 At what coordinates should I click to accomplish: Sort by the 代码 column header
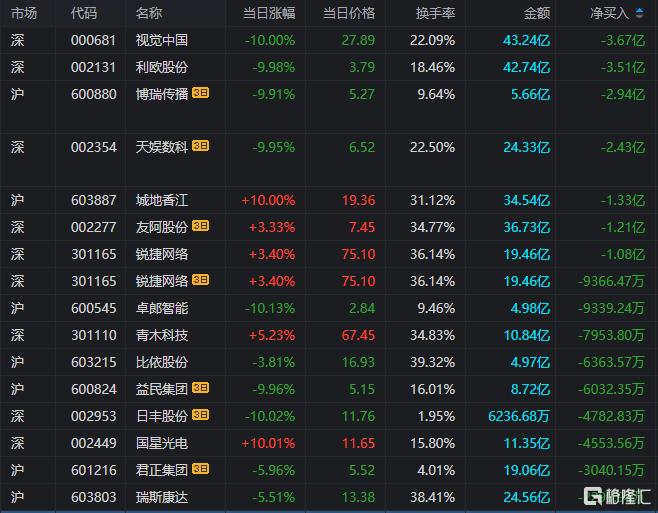(84, 13)
